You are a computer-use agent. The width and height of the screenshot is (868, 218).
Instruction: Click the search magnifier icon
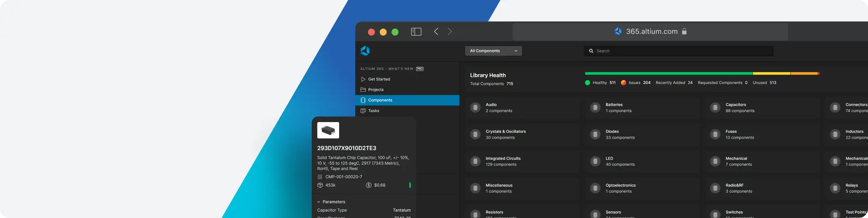click(591, 51)
